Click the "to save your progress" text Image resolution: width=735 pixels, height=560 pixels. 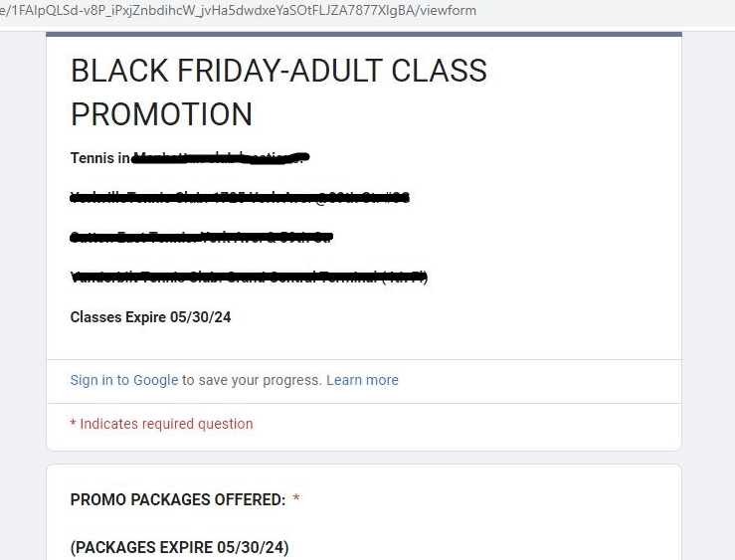(252, 380)
